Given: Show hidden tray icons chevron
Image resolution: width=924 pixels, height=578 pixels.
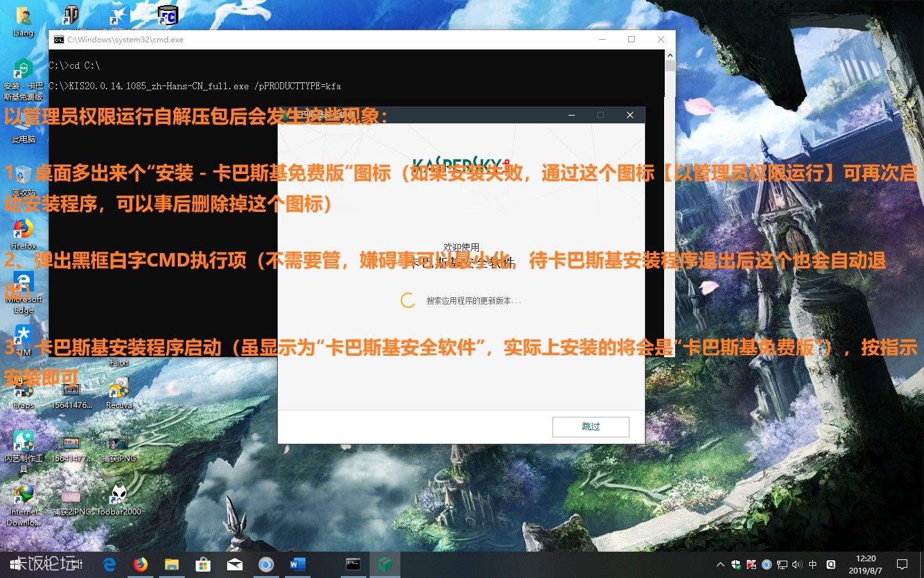Looking at the screenshot, I should (721, 565).
